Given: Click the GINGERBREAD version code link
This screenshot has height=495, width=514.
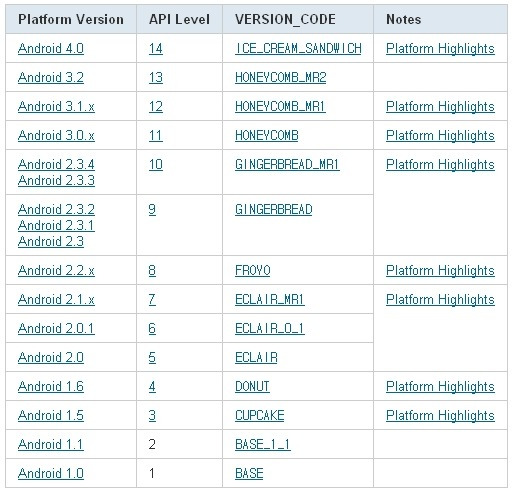Looking at the screenshot, I should 274,210.
